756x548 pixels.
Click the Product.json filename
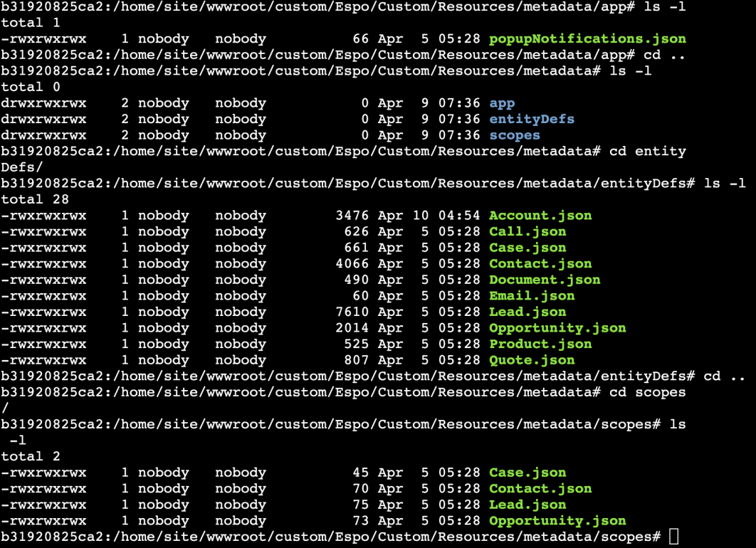(540, 344)
